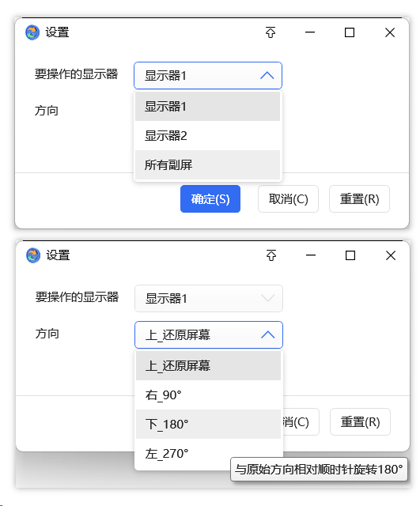This screenshot has height=506, width=420.
Task: Click the app logo icon in lower dialog
Action: [33, 255]
